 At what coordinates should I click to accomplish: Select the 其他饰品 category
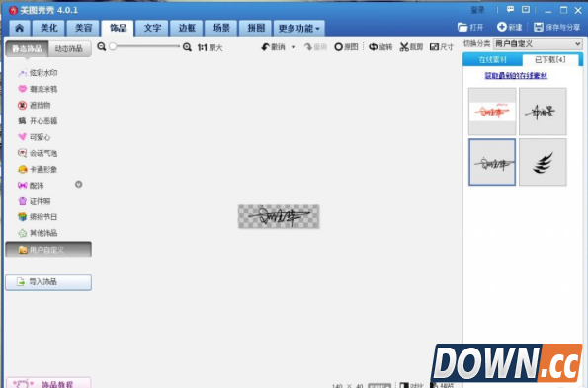[x=38, y=233]
